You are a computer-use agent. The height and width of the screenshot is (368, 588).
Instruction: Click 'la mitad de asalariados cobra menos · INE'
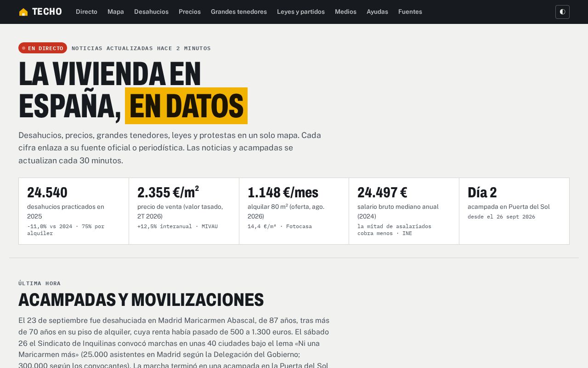394,230
